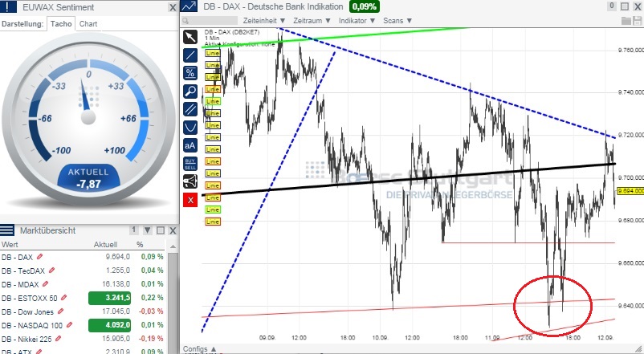Select the DB - TecDAX row
This screenshot has height=354, width=644.
coord(82,271)
